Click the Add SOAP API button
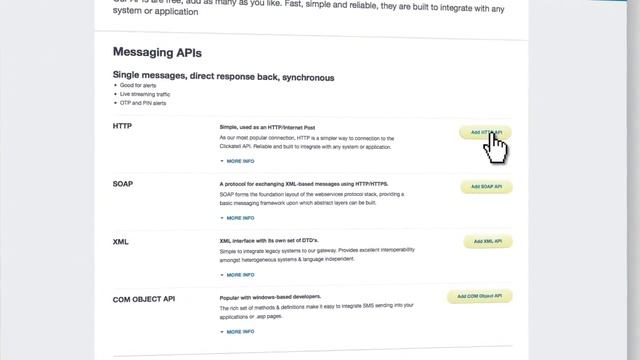 (x=487, y=187)
